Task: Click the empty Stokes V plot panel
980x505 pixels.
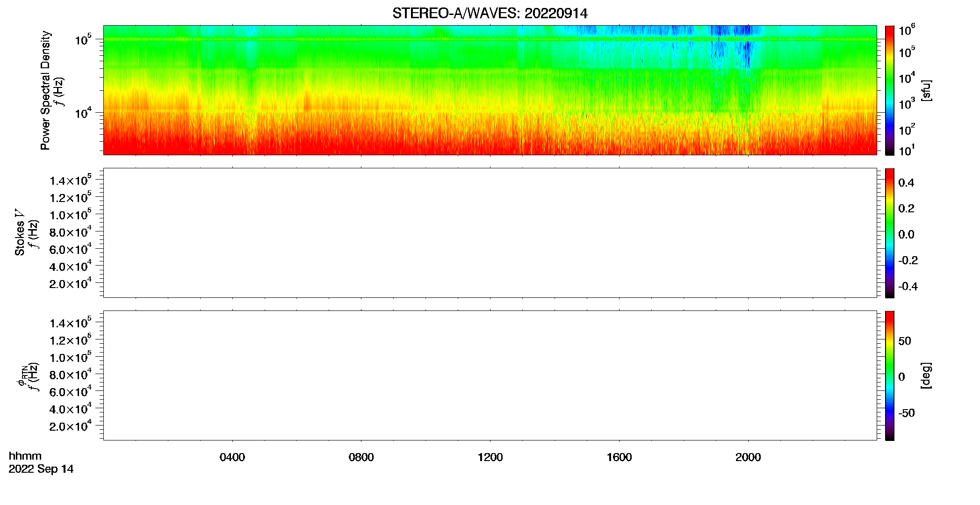Action: (x=490, y=233)
